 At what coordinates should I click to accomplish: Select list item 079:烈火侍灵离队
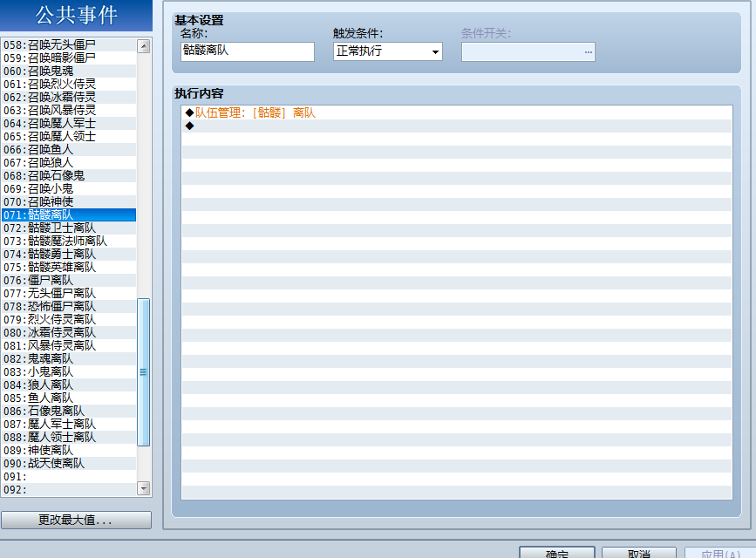(69, 319)
